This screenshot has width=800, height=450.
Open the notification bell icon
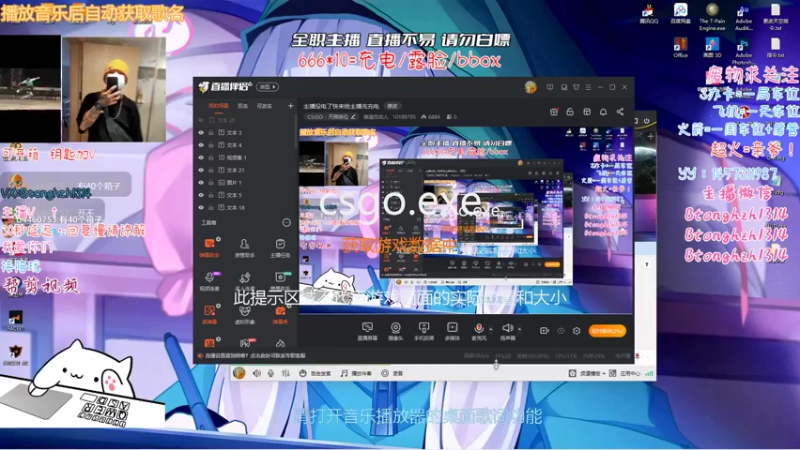[x=603, y=112]
